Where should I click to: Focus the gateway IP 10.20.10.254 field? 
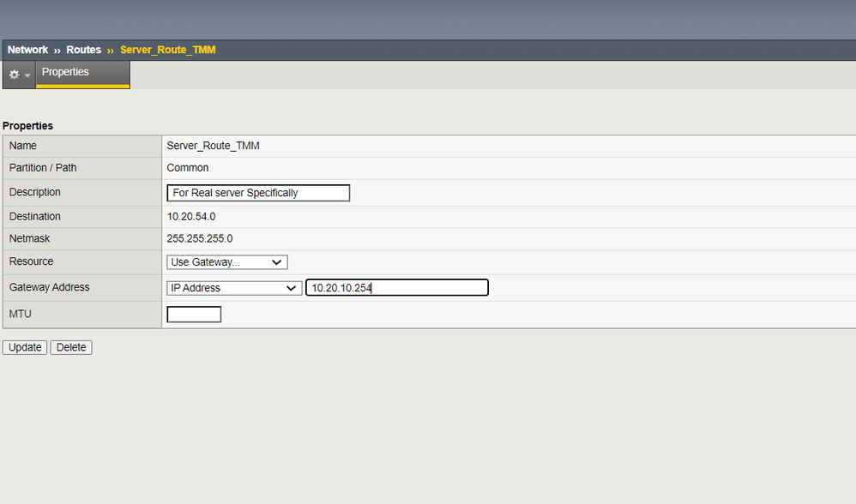(x=397, y=287)
